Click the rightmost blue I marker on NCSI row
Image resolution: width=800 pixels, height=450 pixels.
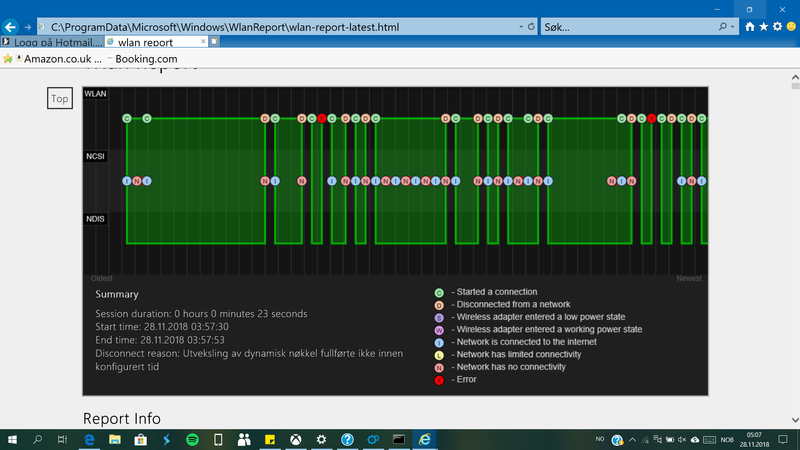[702, 181]
